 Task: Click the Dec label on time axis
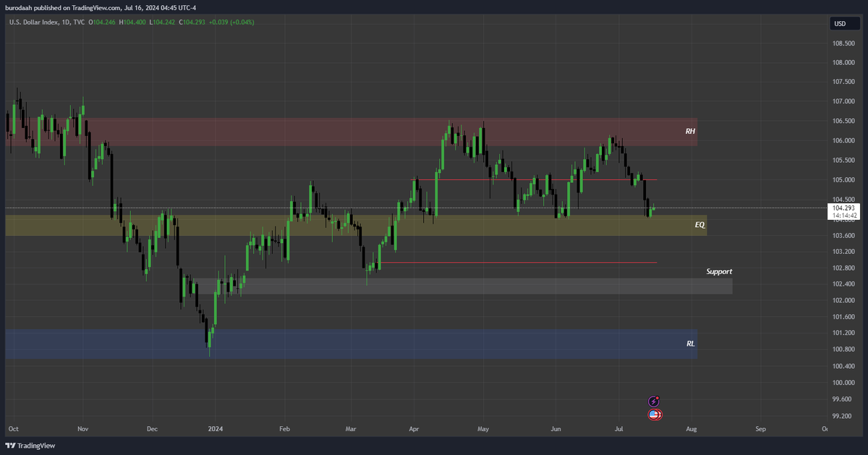pyautogui.click(x=152, y=428)
